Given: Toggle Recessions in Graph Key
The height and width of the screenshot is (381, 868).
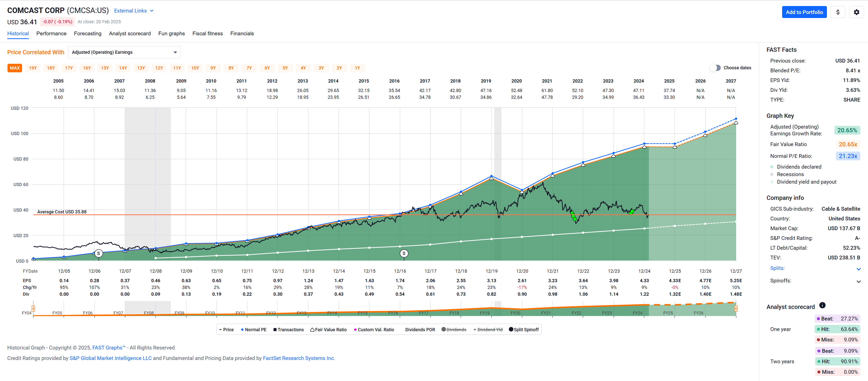Looking at the screenshot, I should click(787, 174).
